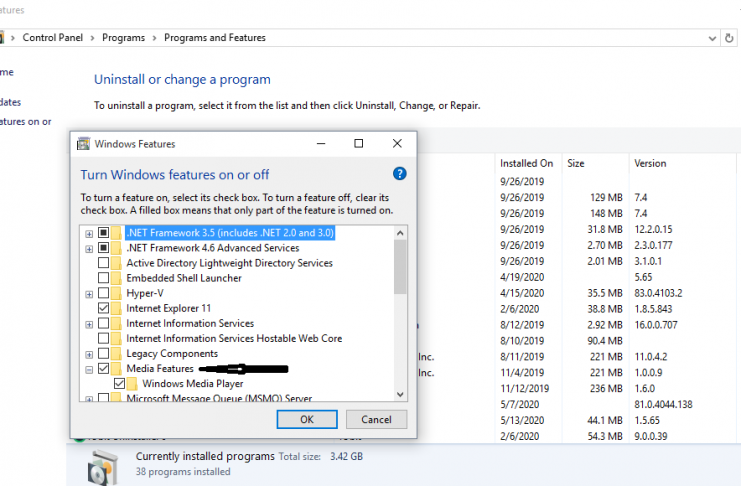This screenshot has height=486, width=741.
Task: Click OK in Windows Features dialog
Action: 307,419
